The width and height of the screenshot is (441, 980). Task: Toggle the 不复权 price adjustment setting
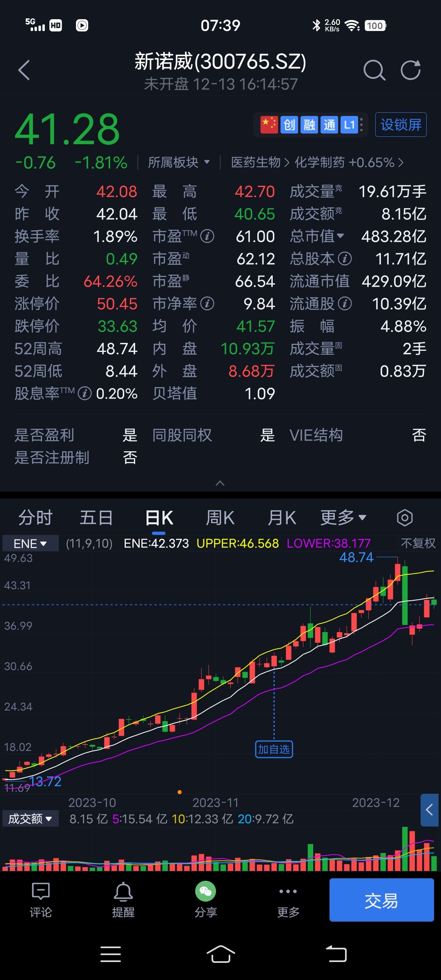tap(418, 543)
